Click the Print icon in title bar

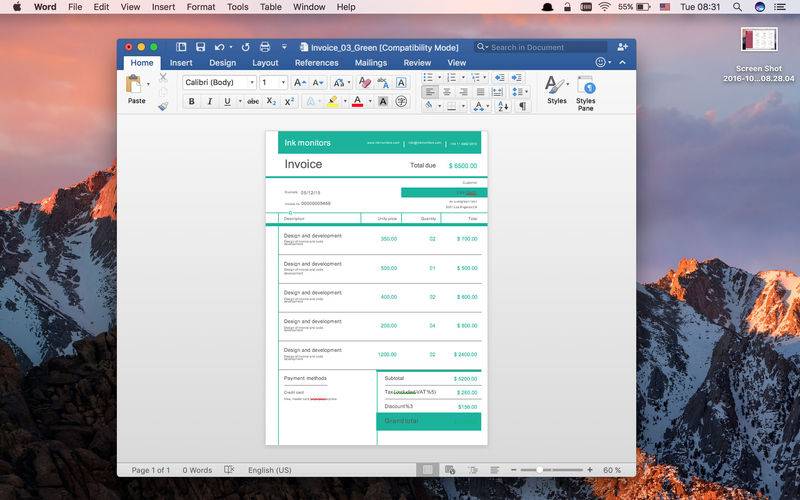(265, 47)
